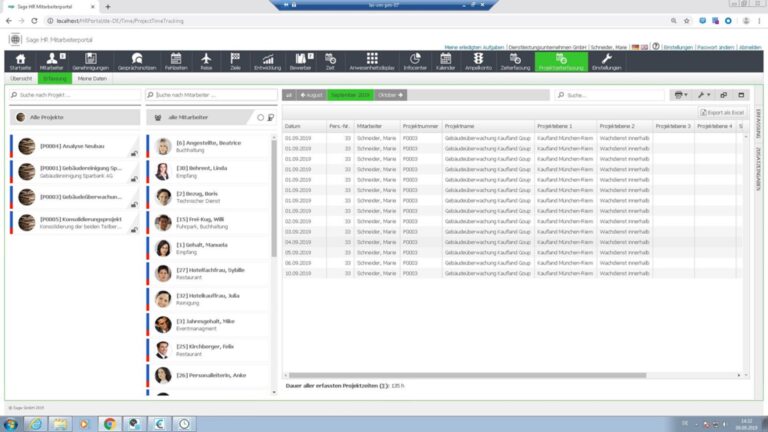
Task: Open the print dropdown in the grid toolbar
Action: pos(682,95)
